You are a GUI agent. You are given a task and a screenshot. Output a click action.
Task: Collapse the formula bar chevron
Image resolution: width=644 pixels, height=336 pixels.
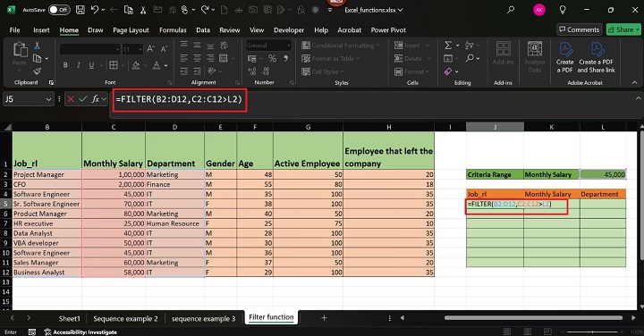(x=639, y=98)
